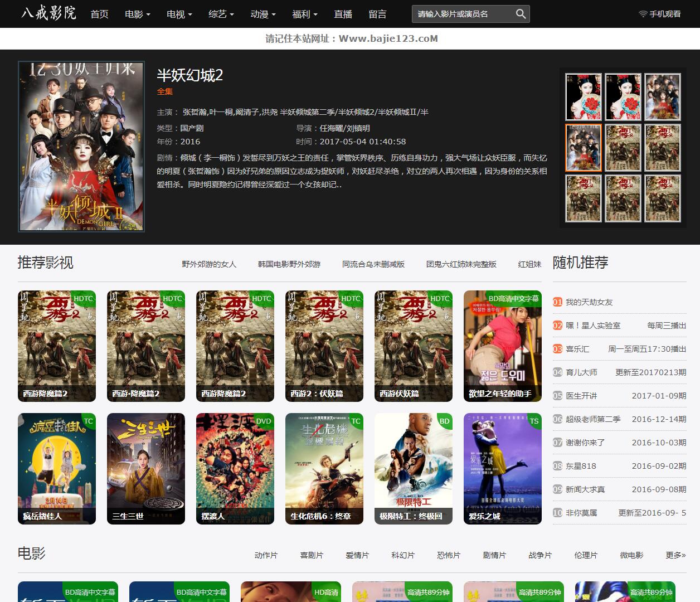The height and width of the screenshot is (602, 700).
Task: Open the 红姐妹 tag link
Action: 530,264
